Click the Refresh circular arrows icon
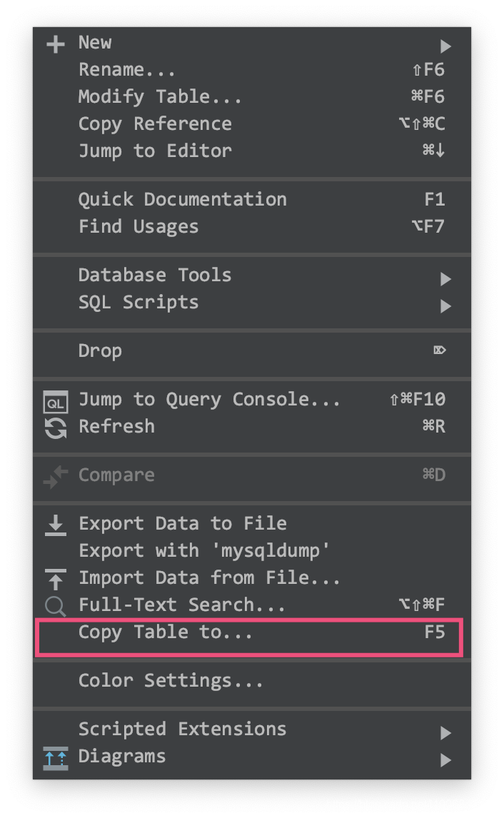Viewport: 504px width, 818px height. [x=55, y=428]
